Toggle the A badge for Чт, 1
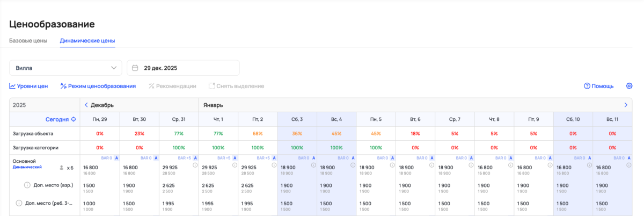 coord(235,158)
